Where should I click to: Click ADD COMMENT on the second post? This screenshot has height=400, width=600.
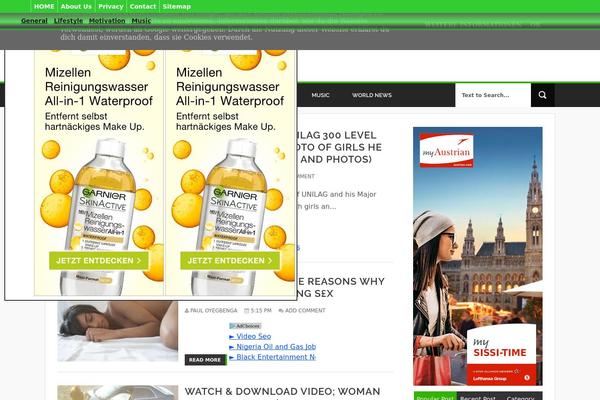tap(305, 310)
